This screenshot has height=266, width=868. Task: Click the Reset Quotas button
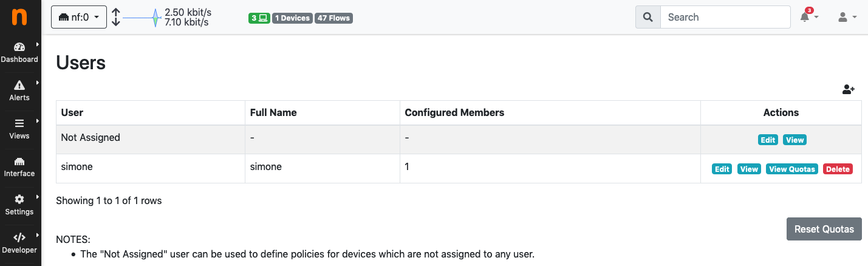(x=824, y=229)
